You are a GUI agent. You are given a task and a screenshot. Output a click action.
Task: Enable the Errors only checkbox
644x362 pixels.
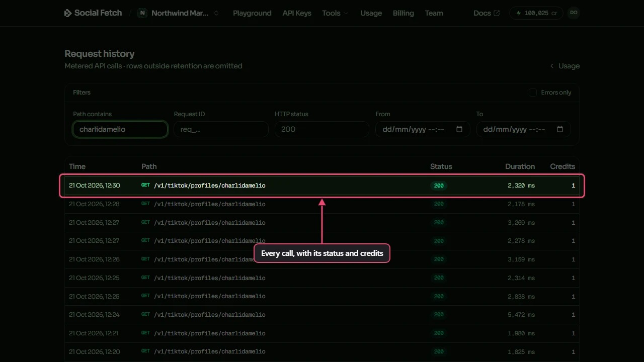(532, 93)
